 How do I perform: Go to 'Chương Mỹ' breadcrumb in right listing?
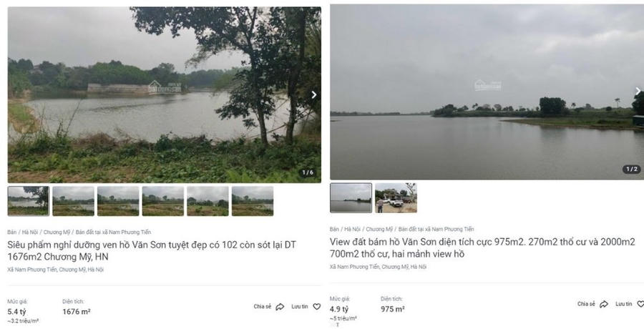coord(379,230)
